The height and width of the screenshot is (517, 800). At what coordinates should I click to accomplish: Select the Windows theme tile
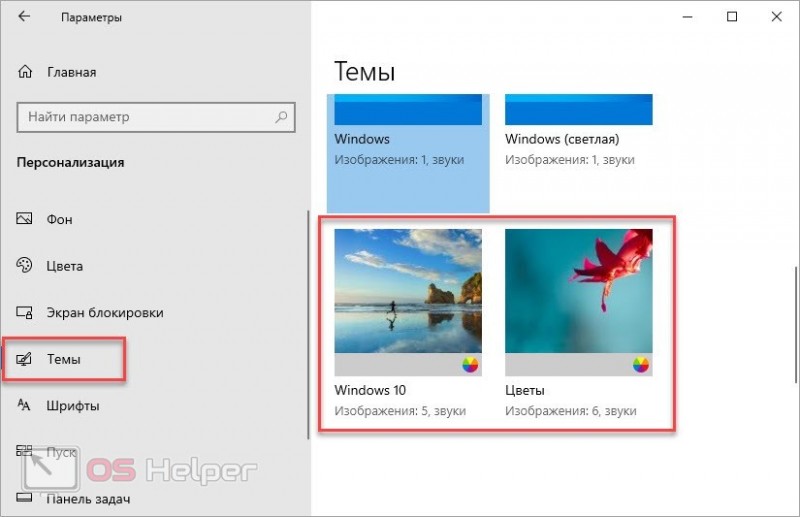[x=408, y=153]
